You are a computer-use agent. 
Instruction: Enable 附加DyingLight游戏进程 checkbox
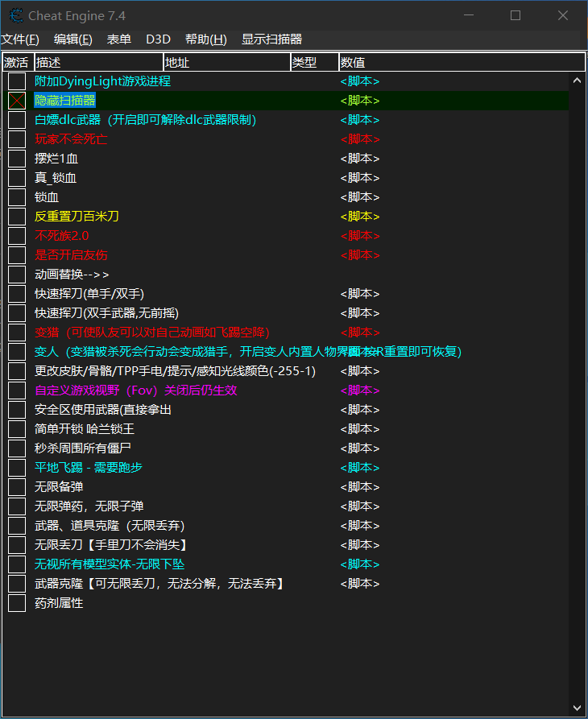(x=17, y=81)
